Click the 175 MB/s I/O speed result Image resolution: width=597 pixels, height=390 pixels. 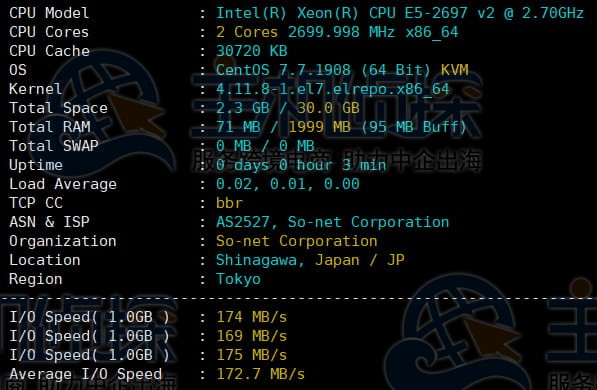click(252, 355)
